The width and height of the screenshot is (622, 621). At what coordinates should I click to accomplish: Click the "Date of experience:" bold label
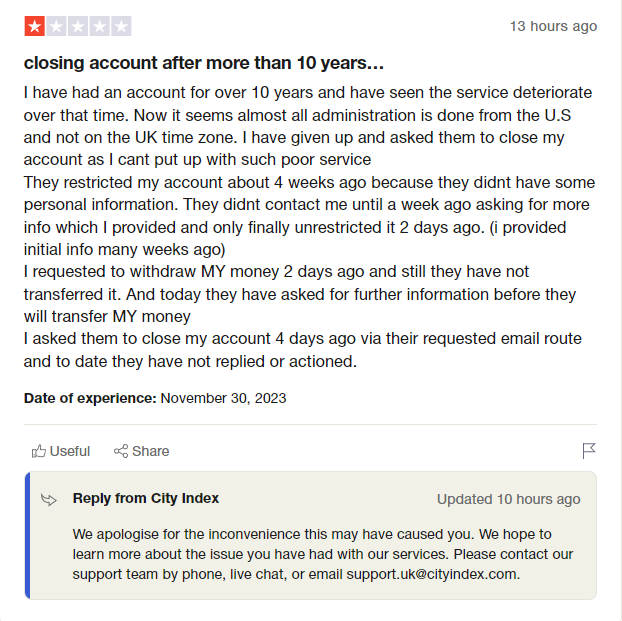[x=90, y=398]
